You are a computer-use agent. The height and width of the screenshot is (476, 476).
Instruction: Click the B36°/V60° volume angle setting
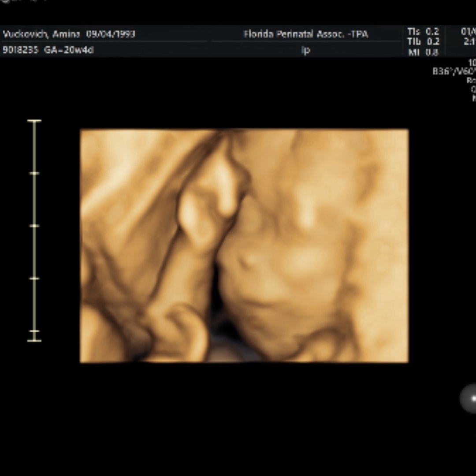[454, 71]
